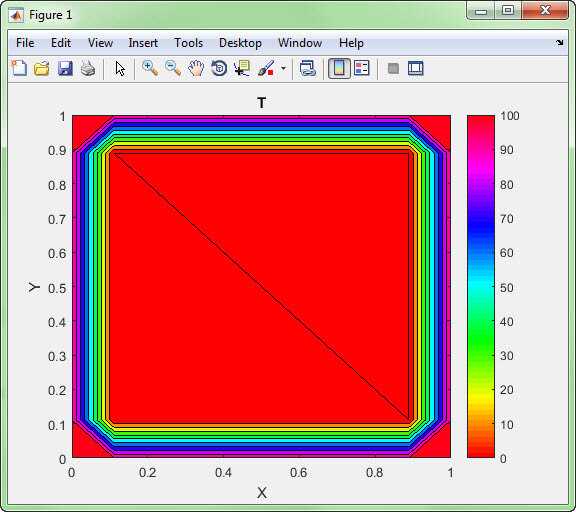This screenshot has width=576, height=512.
Task: Open the Insert menu
Action: [143, 43]
